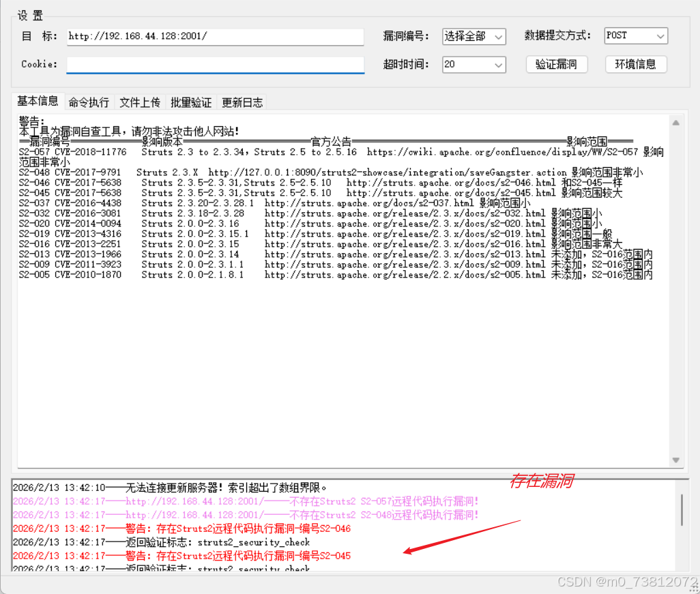Image resolution: width=700 pixels, height=594 pixels.
Task: Click the 警告 heading text in info panel
Action: (x=31, y=121)
